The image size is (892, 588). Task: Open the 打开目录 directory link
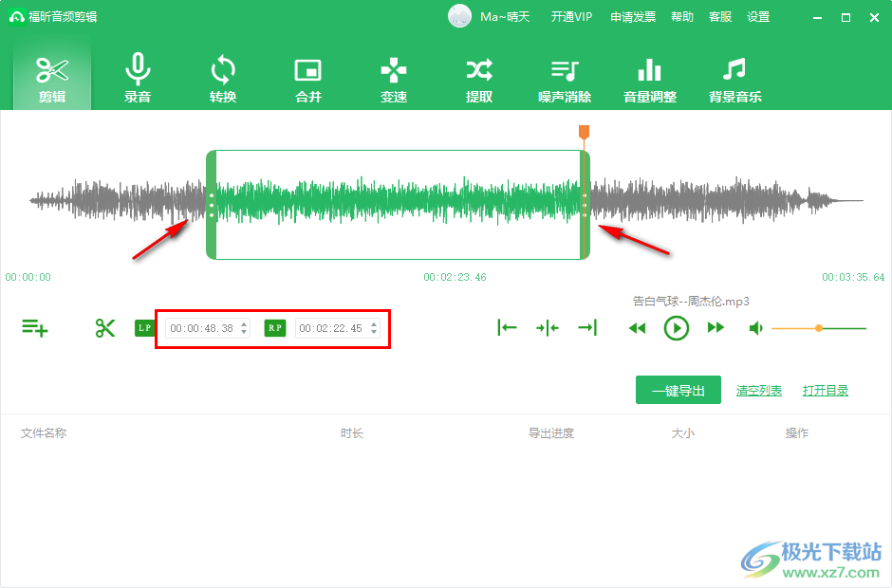(826, 391)
